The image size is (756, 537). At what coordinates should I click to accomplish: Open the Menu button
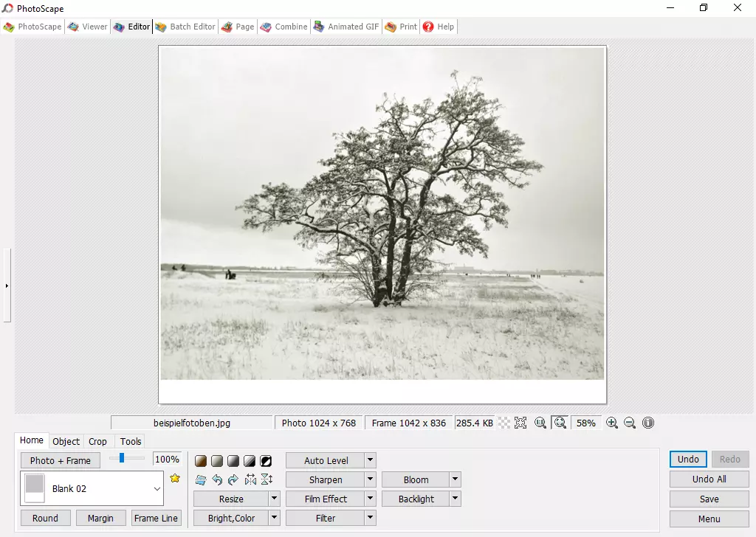[709, 519]
